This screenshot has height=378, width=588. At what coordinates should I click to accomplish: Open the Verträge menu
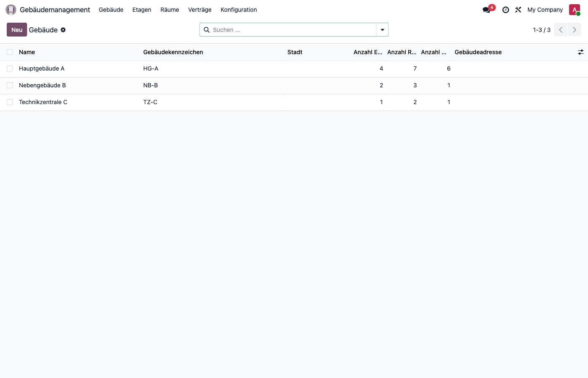(x=200, y=10)
